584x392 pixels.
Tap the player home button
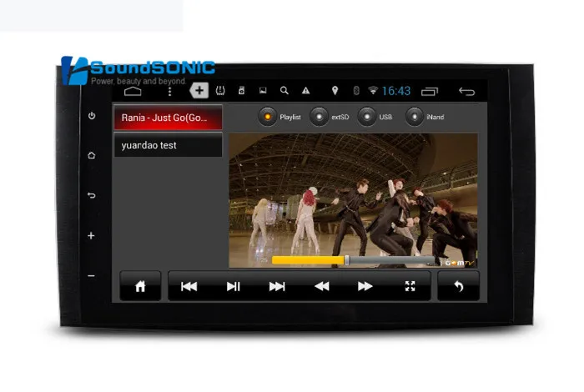pyautogui.click(x=140, y=286)
